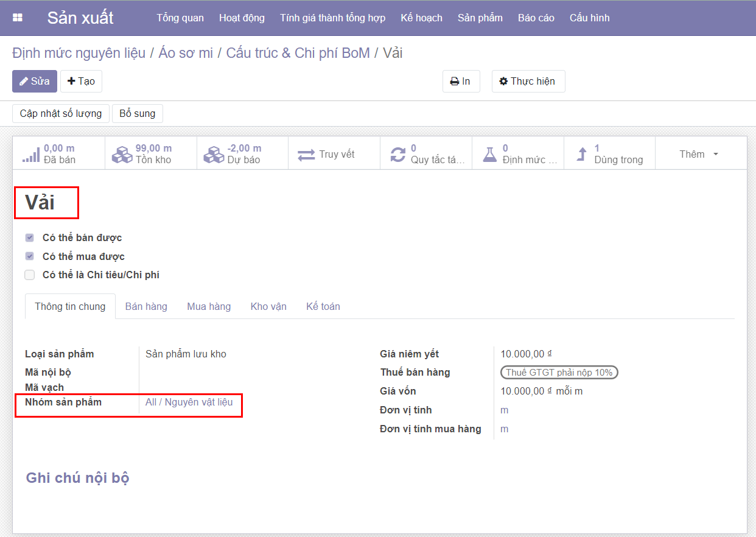The height and width of the screenshot is (537, 756).
Task: Click the Sửa edit button
Action: coord(35,81)
